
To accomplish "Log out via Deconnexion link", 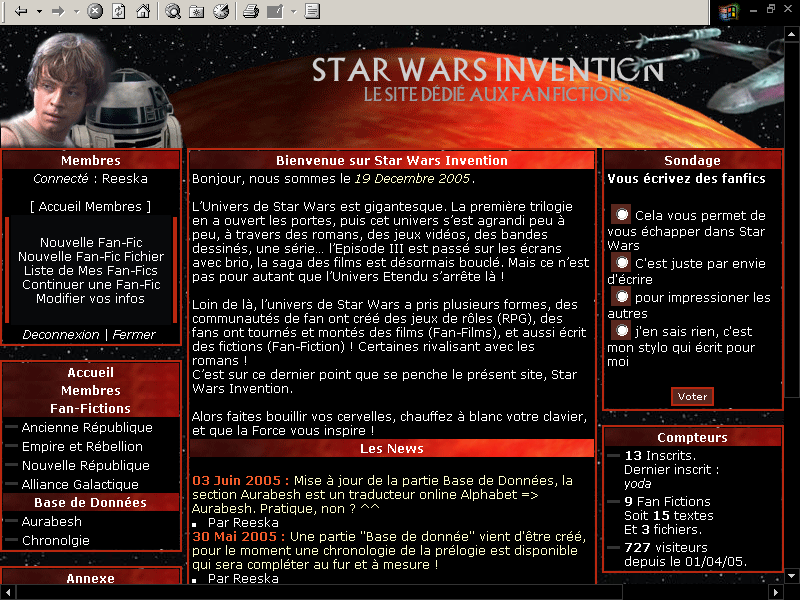I will [61, 335].
